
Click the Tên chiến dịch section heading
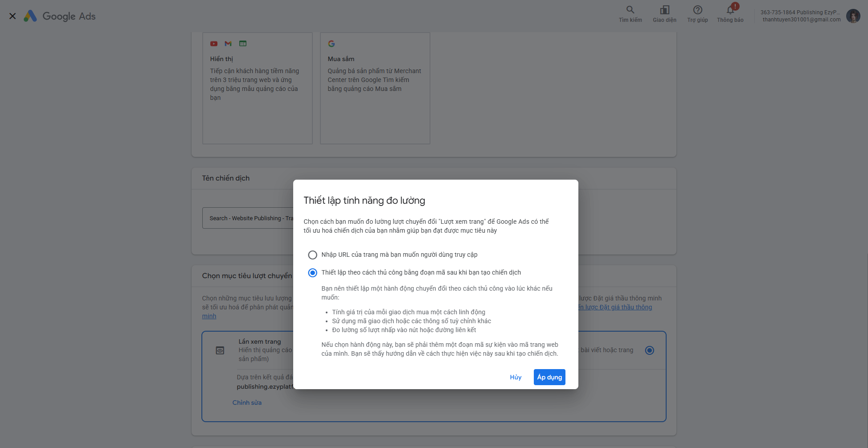[226, 178]
